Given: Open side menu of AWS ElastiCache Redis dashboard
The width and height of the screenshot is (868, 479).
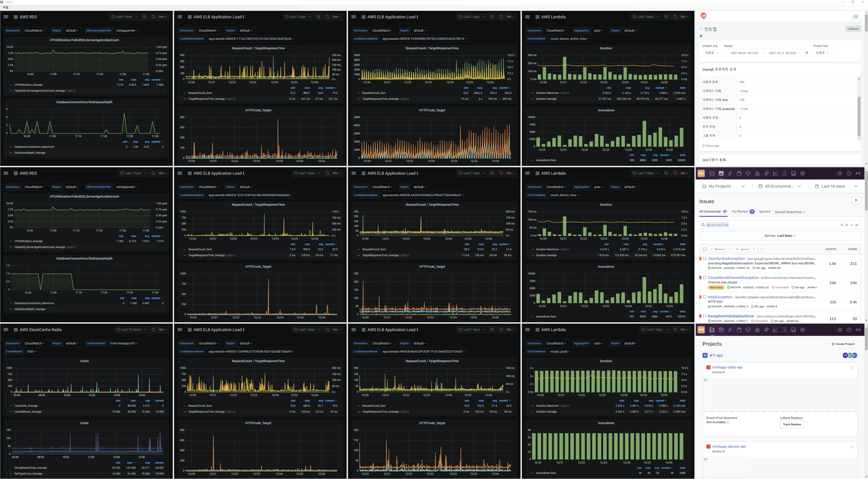Looking at the screenshot, I should (6, 330).
